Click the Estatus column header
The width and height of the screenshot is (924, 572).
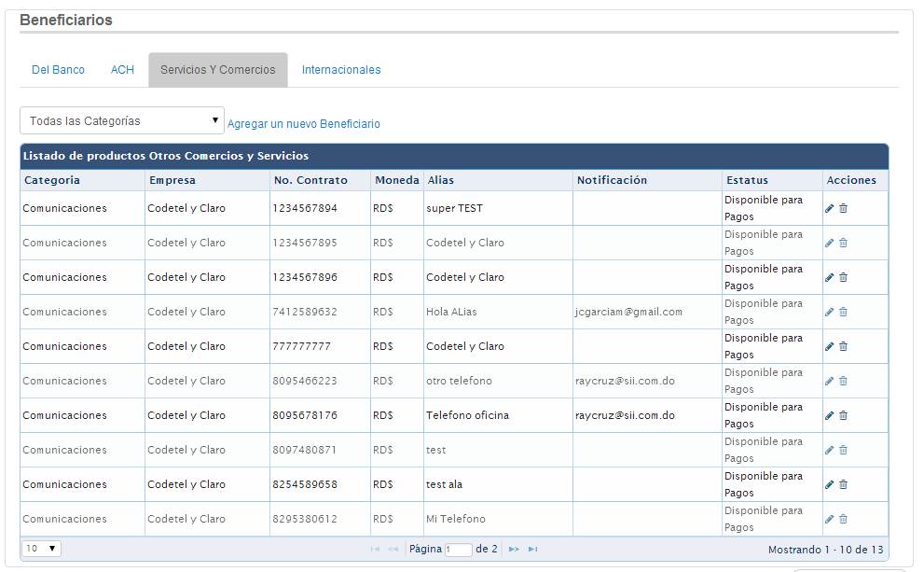[x=747, y=180]
